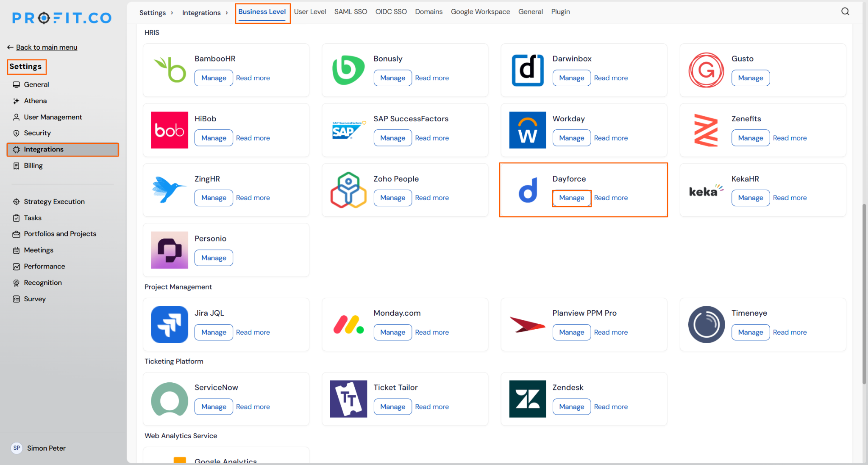Click Manage for Dayforce

pos(571,198)
